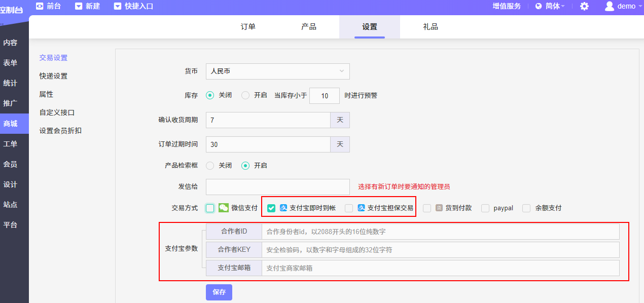The width and height of the screenshot is (644, 303).
Task: Click the 确认收货周期 input field
Action: (x=268, y=120)
